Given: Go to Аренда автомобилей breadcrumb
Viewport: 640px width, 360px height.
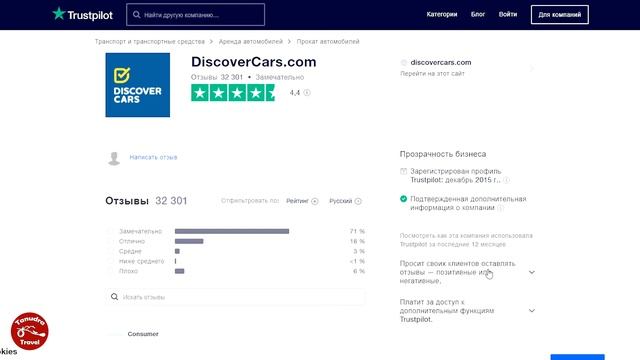Looking at the screenshot, I should pyautogui.click(x=251, y=42).
